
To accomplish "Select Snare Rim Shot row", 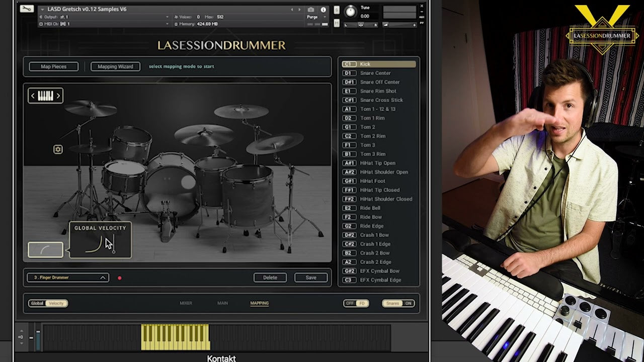I will click(379, 91).
